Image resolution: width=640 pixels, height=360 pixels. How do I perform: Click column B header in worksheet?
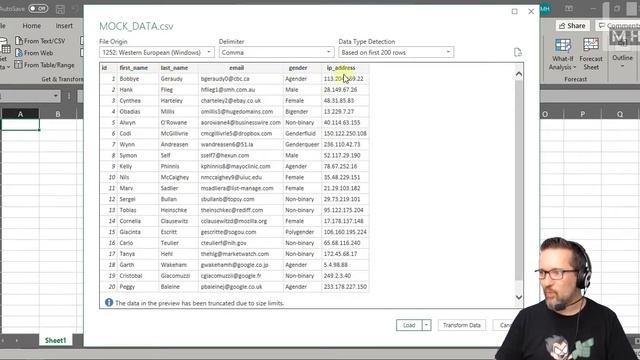point(58,114)
